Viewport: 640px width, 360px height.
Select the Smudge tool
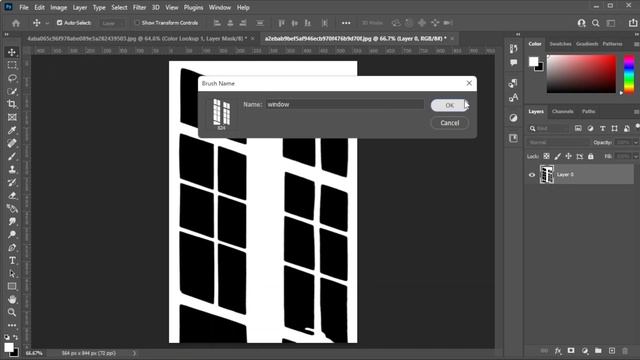click(x=12, y=222)
